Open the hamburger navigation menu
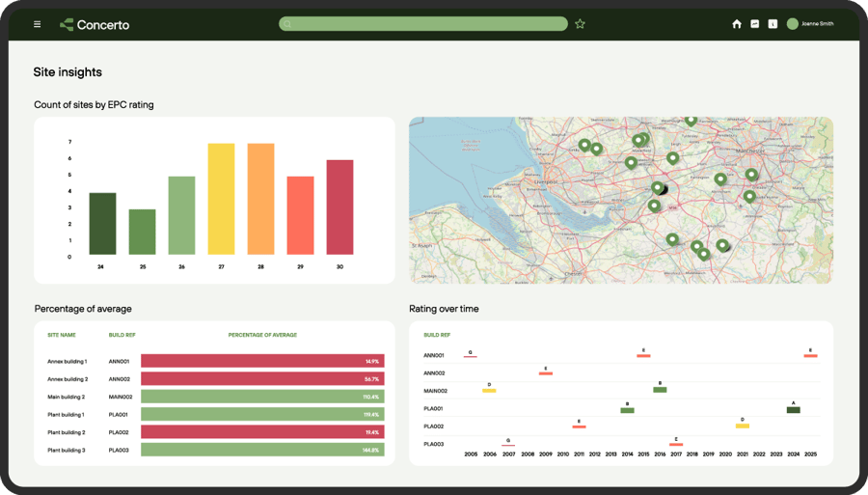Image resolution: width=868 pixels, height=495 pixels. 37,24
